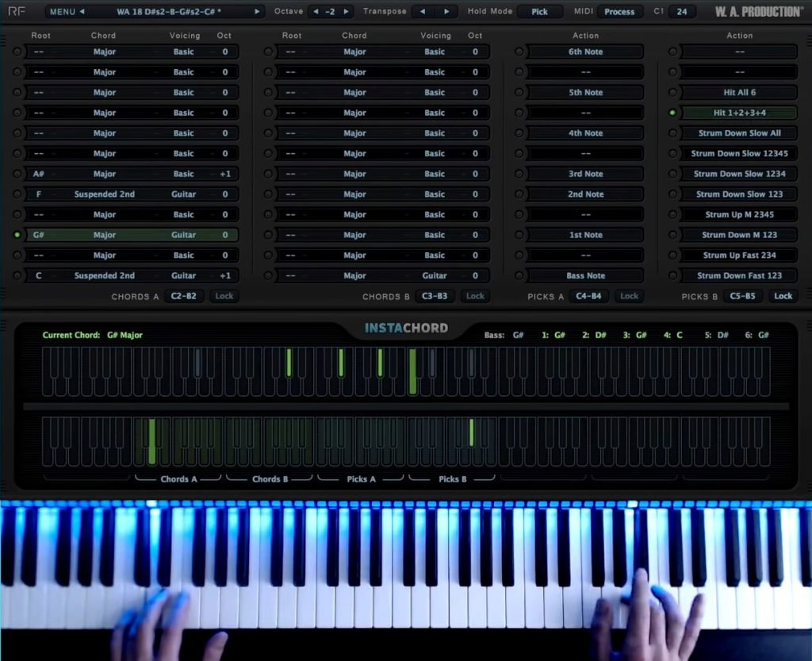
Task: Change Suspended 2nd chord type for root F
Action: click(105, 194)
